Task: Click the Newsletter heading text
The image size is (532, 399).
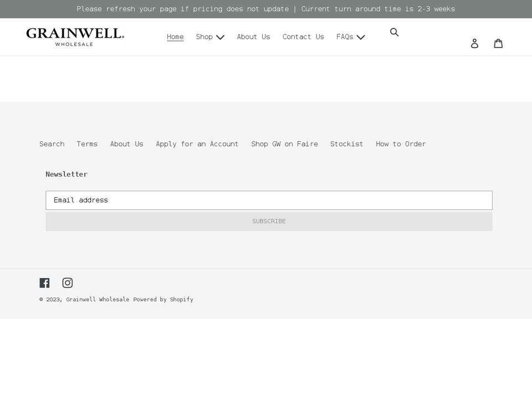Action: [66, 174]
